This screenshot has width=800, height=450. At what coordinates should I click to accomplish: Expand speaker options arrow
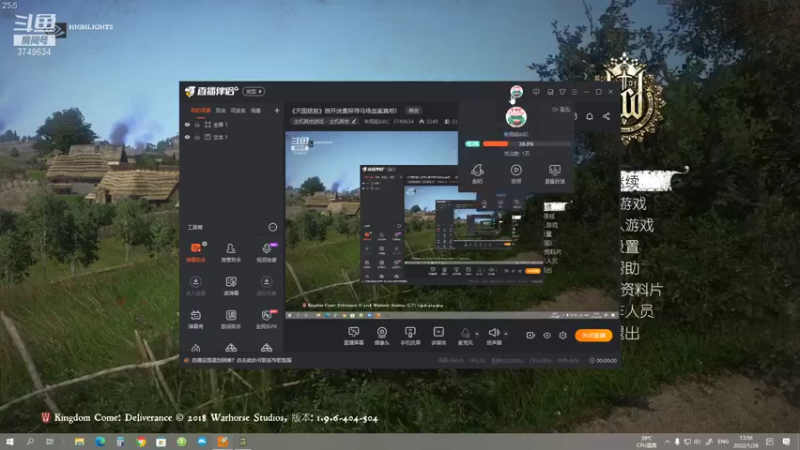coord(506,334)
